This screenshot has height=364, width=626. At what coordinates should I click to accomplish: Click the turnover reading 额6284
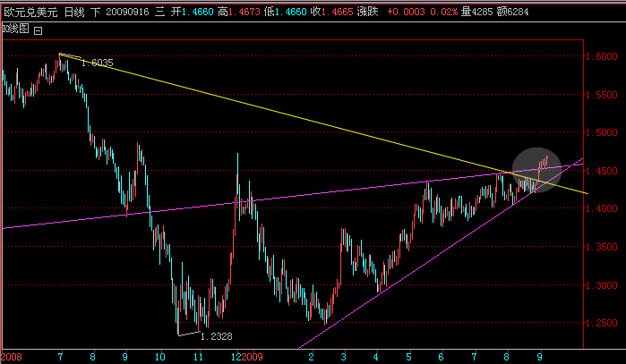(x=512, y=12)
